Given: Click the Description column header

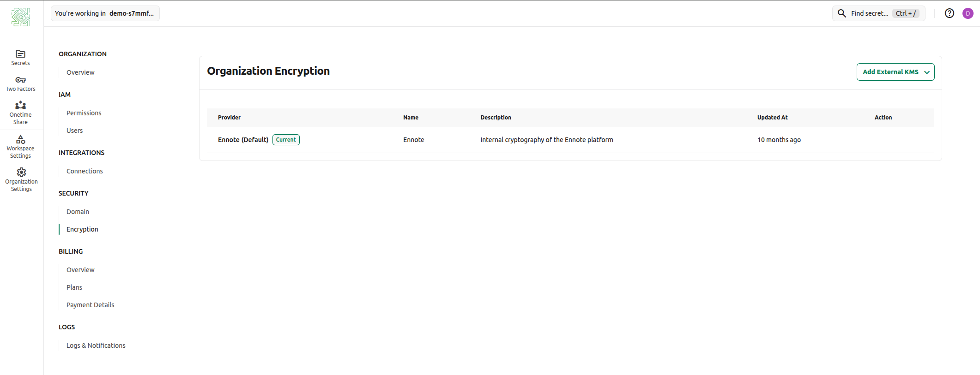Looking at the screenshot, I should pos(496,118).
